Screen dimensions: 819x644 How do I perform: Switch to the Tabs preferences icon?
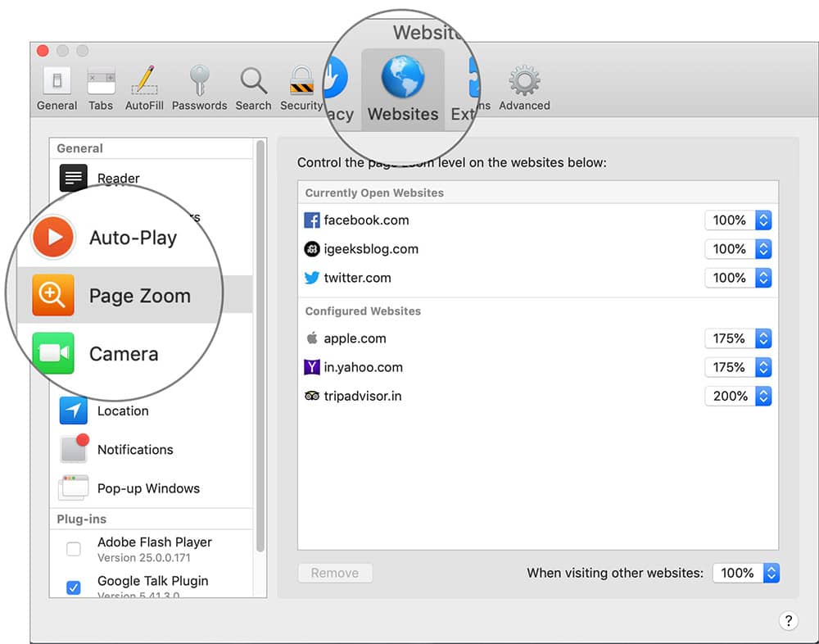coord(100,86)
